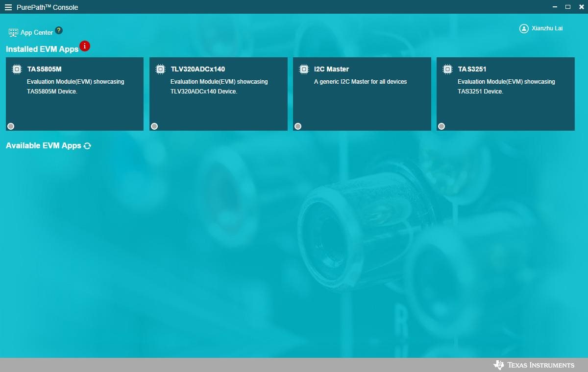The height and width of the screenshot is (372, 588).
Task: Select the TAS3251 card radio indicator
Action: pyautogui.click(x=441, y=126)
